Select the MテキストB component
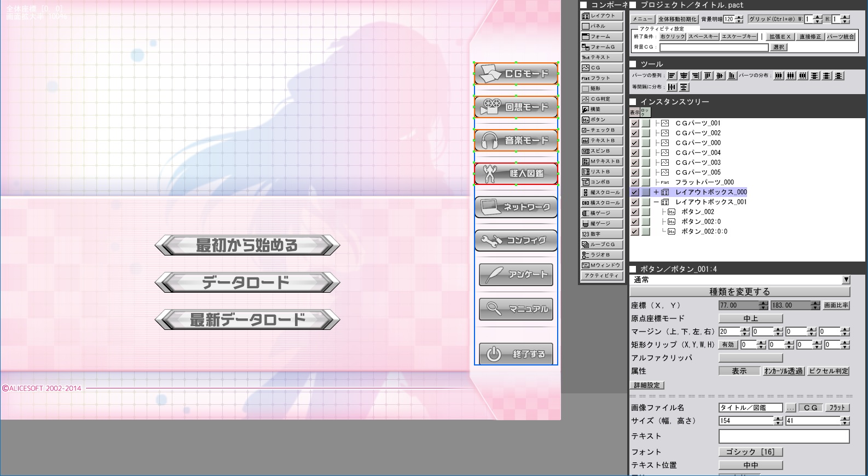This screenshot has height=476, width=868. tap(602, 161)
